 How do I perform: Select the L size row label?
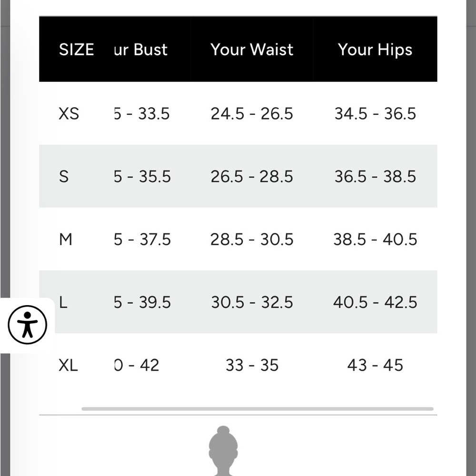click(x=63, y=302)
